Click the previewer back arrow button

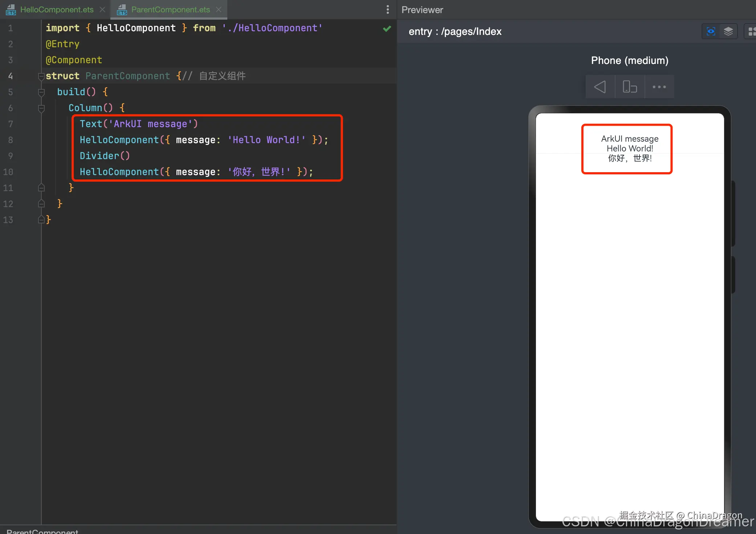click(x=600, y=87)
